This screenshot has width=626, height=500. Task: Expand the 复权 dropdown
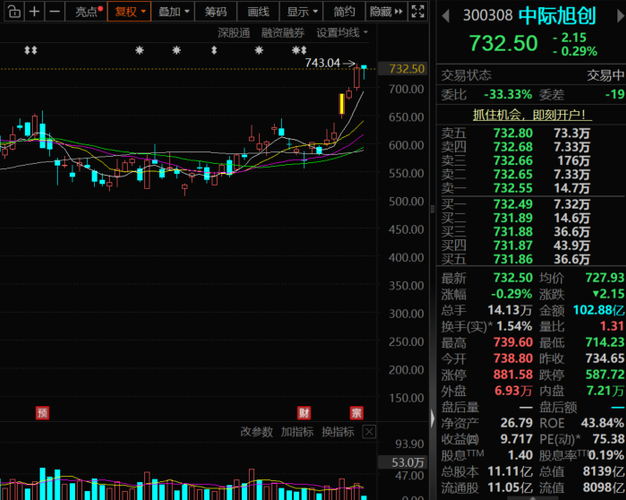pos(129,12)
